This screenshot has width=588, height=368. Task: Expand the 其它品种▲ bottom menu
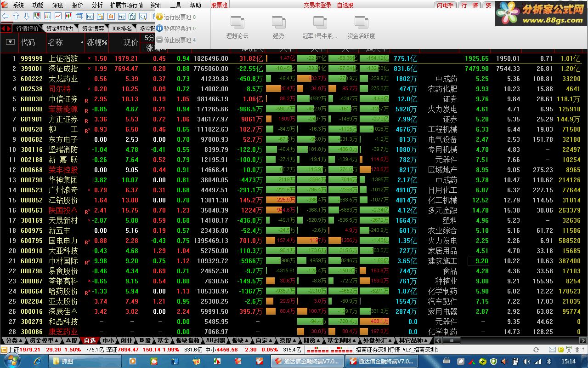pos(413,340)
